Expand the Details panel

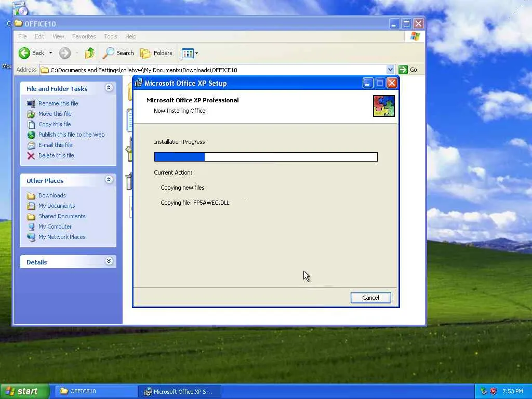point(109,261)
